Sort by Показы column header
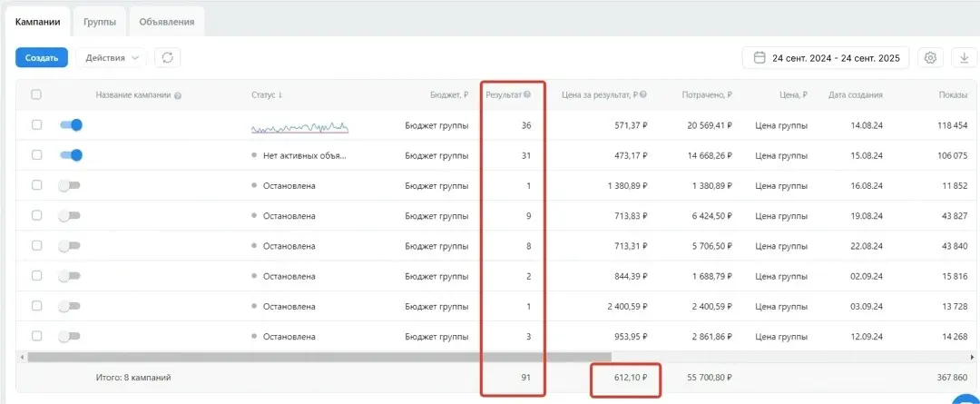The width and height of the screenshot is (980, 404). tap(953, 95)
